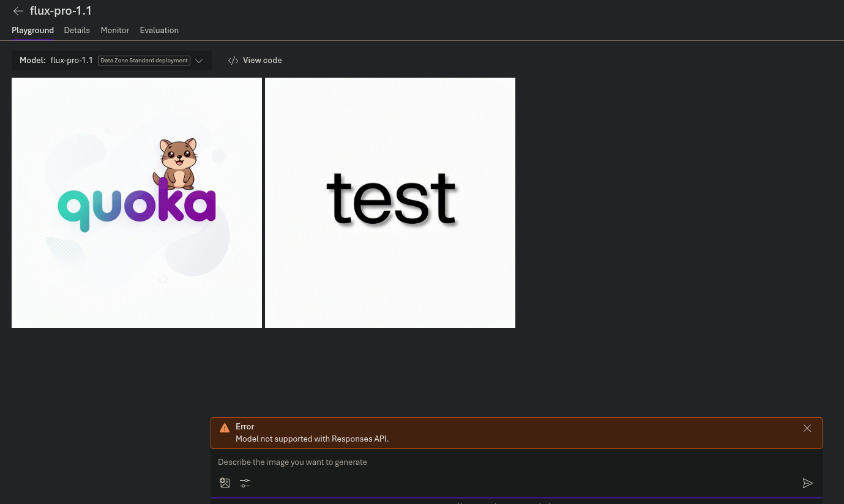
Task: Switch to the Evaluation tab
Action: pos(159,30)
